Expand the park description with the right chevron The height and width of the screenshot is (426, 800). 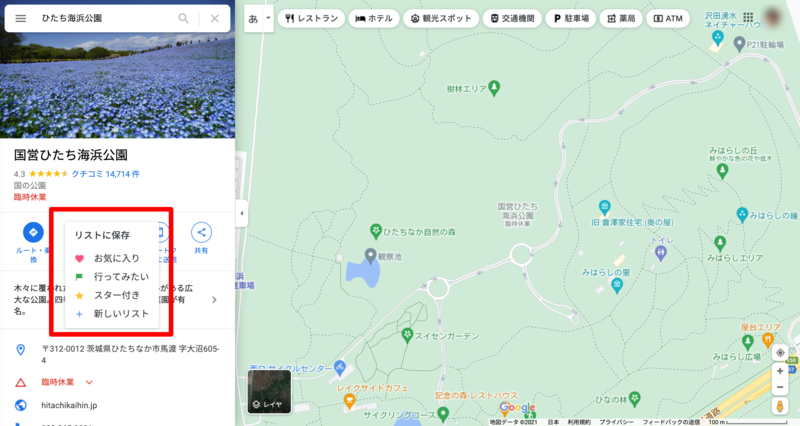pyautogui.click(x=214, y=299)
